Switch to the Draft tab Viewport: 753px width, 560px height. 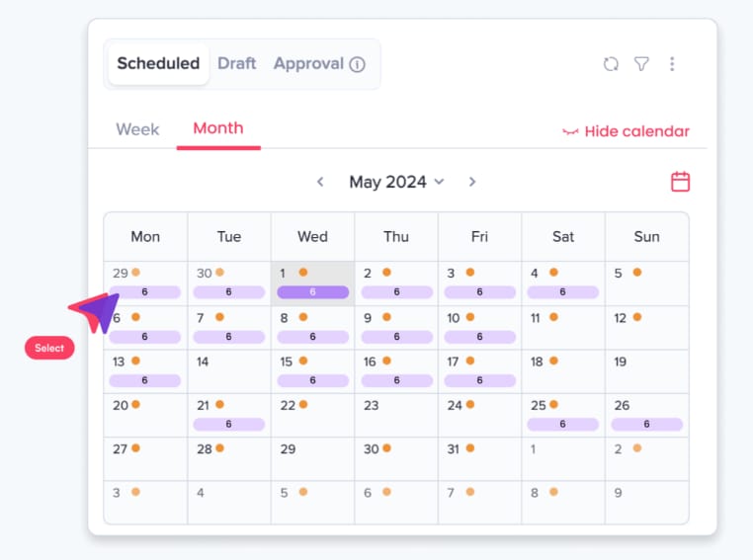(x=236, y=64)
